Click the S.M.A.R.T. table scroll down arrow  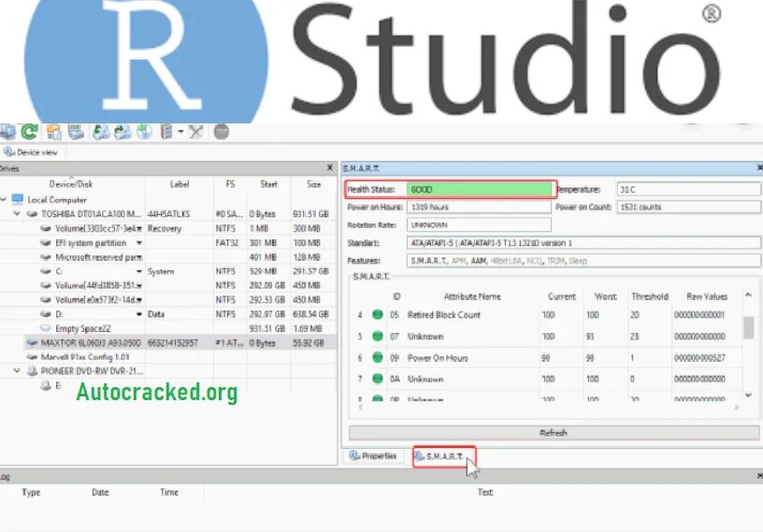coord(748,395)
